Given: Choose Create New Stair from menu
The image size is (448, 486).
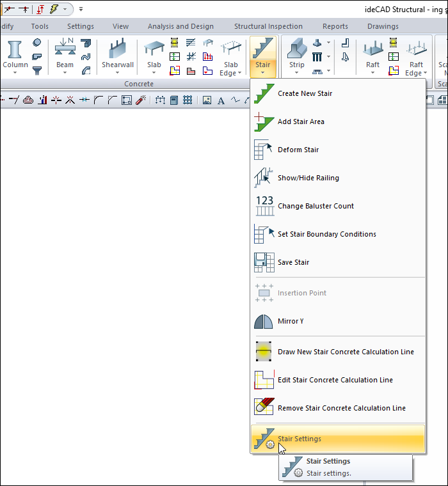Looking at the screenshot, I should [337, 93].
